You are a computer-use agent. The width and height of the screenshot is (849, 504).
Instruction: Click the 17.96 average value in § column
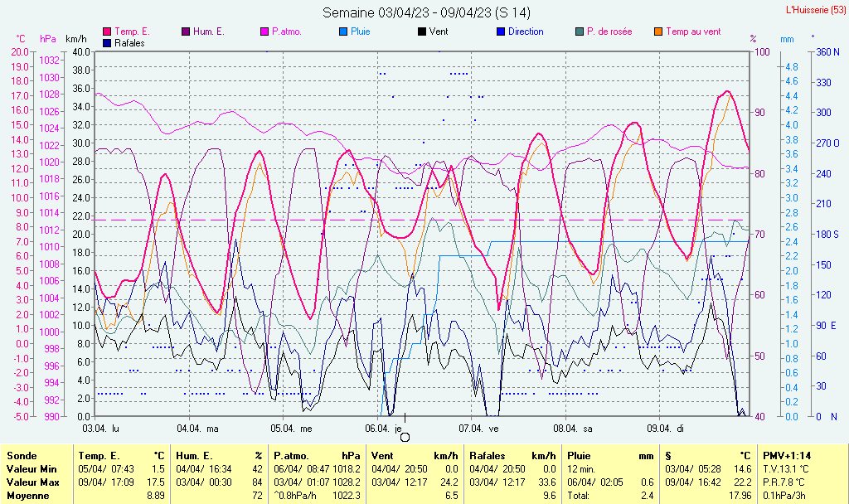point(740,496)
